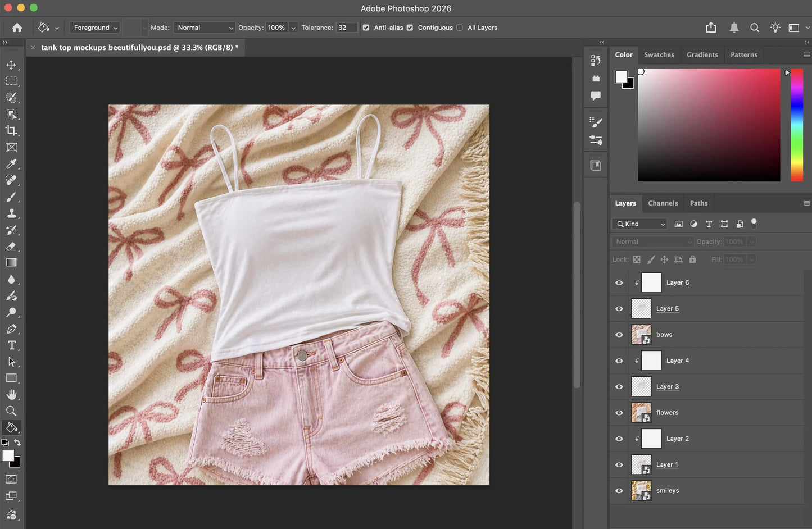Open the tool preset picker arrow
The image size is (812, 529).
point(57,28)
